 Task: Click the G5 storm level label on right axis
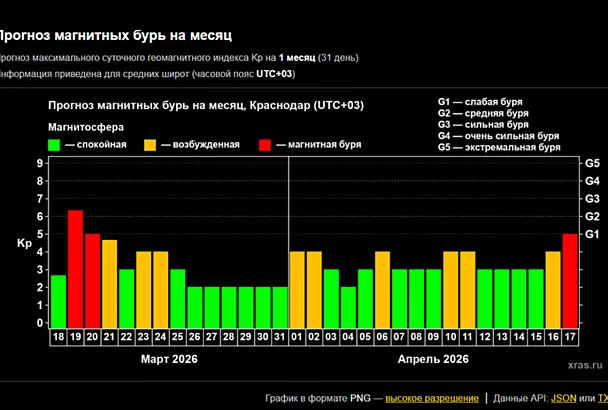pyautogui.click(x=591, y=162)
